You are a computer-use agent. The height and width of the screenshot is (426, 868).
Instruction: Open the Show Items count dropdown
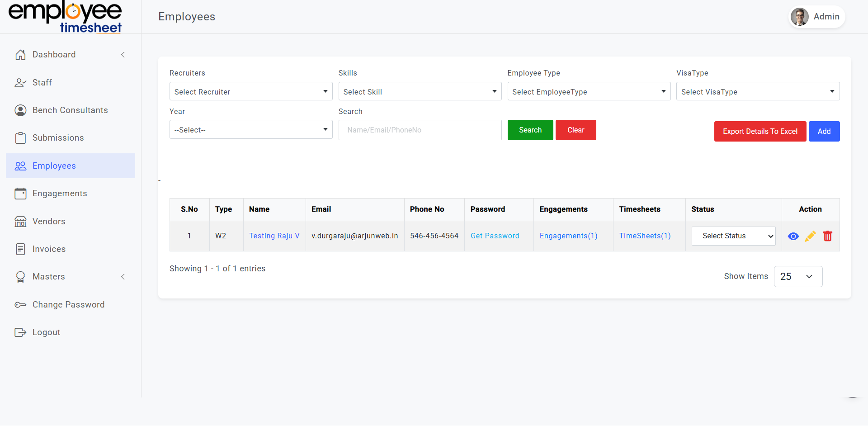coord(797,276)
